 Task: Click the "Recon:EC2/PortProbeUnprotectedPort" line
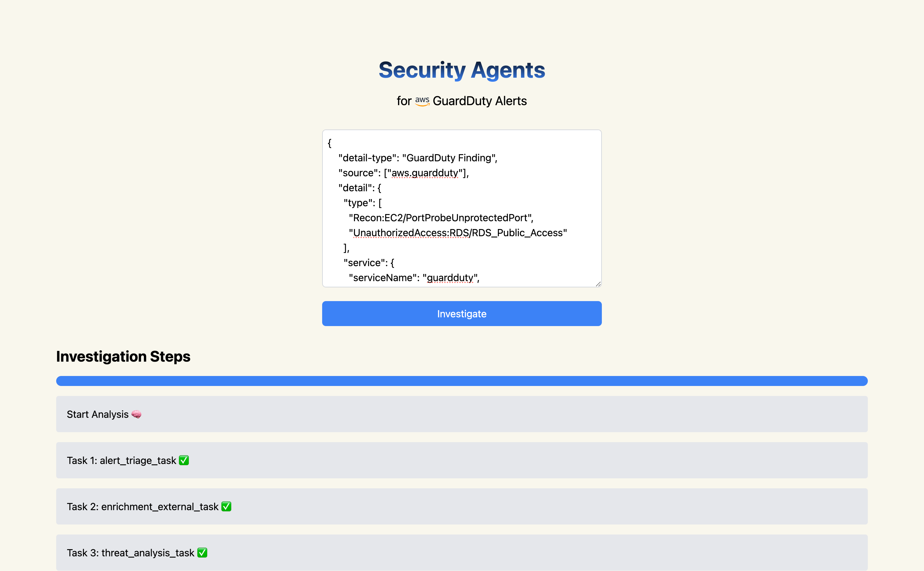tap(440, 218)
